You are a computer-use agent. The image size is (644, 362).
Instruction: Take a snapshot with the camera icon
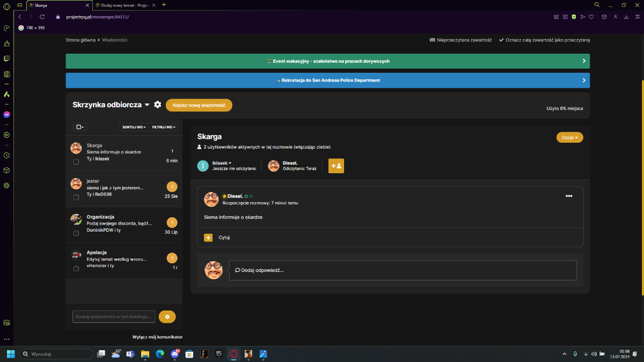point(565,17)
